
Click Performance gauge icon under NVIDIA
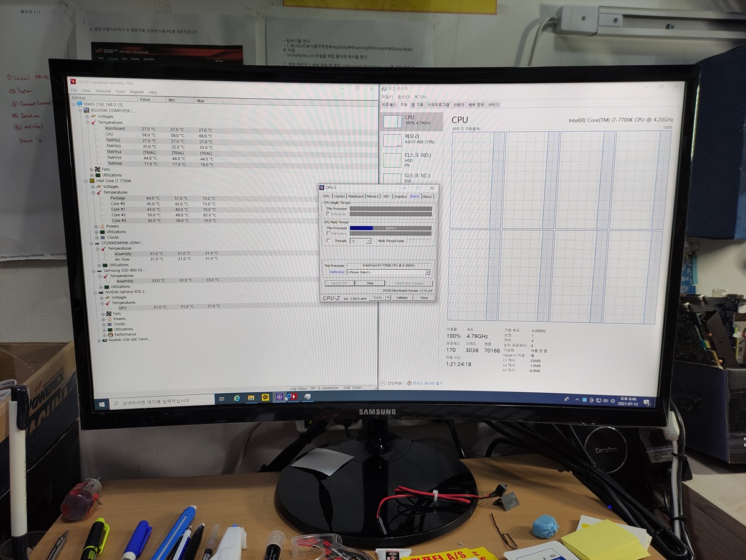click(x=110, y=334)
